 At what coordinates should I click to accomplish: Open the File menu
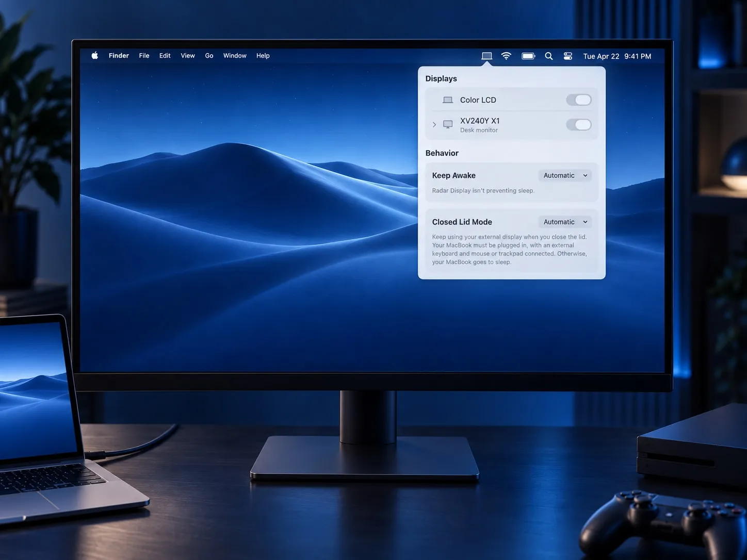pyautogui.click(x=144, y=56)
